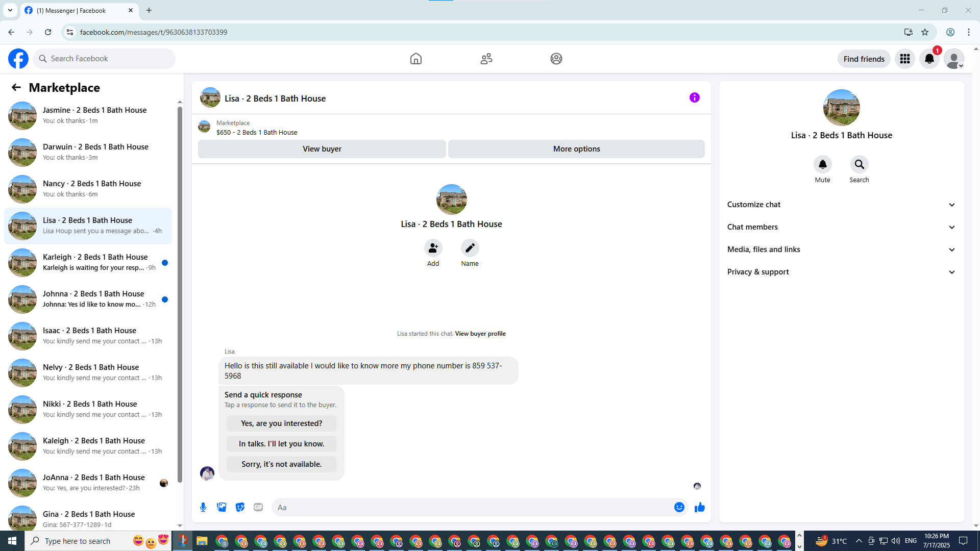Screen dimensions: 980x551
Task: Show hidden system tray icons
Action: click(859, 541)
